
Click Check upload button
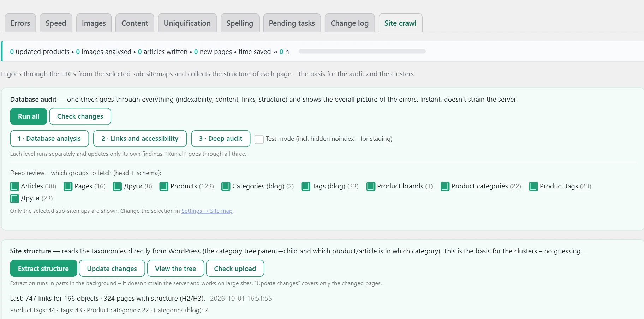coord(235,269)
